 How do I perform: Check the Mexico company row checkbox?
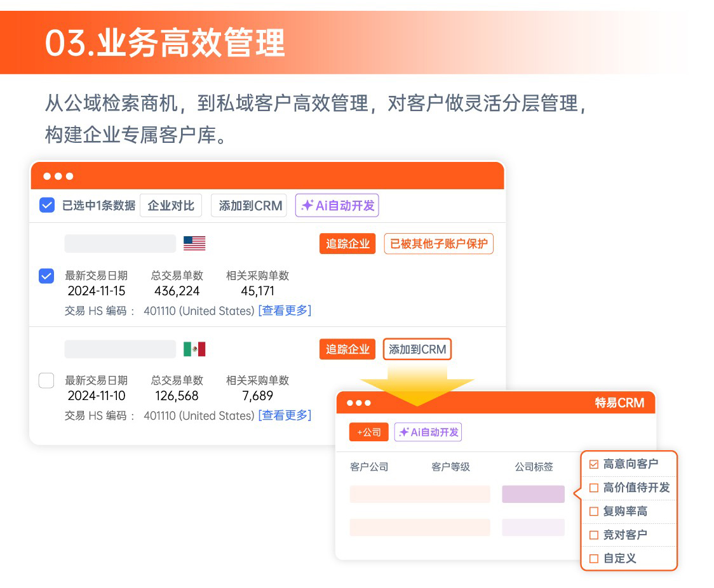tap(46, 380)
